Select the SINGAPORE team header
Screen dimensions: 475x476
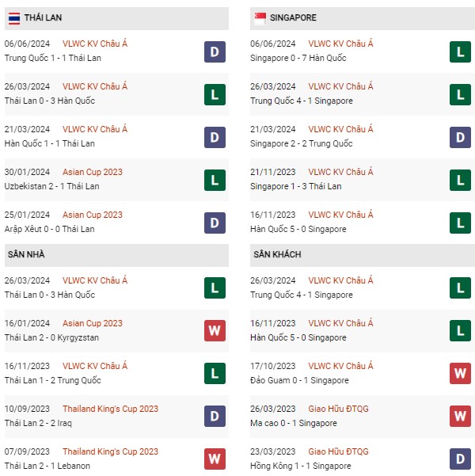293,17
